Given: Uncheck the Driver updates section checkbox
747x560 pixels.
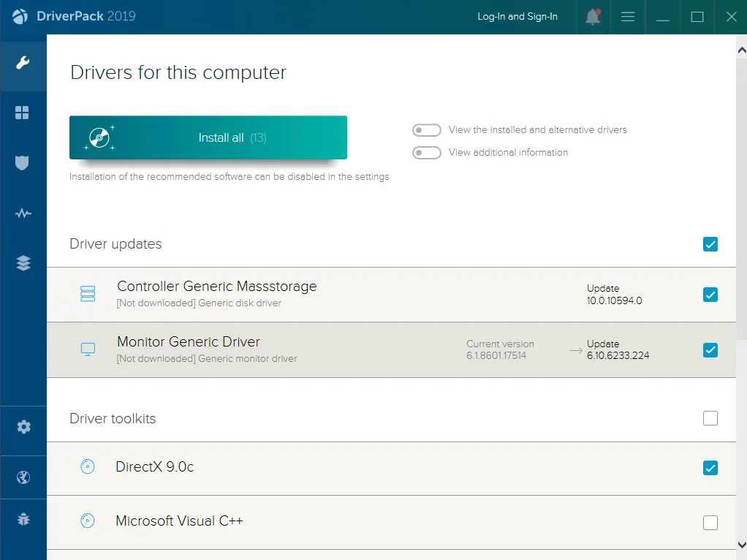Looking at the screenshot, I should 710,244.
